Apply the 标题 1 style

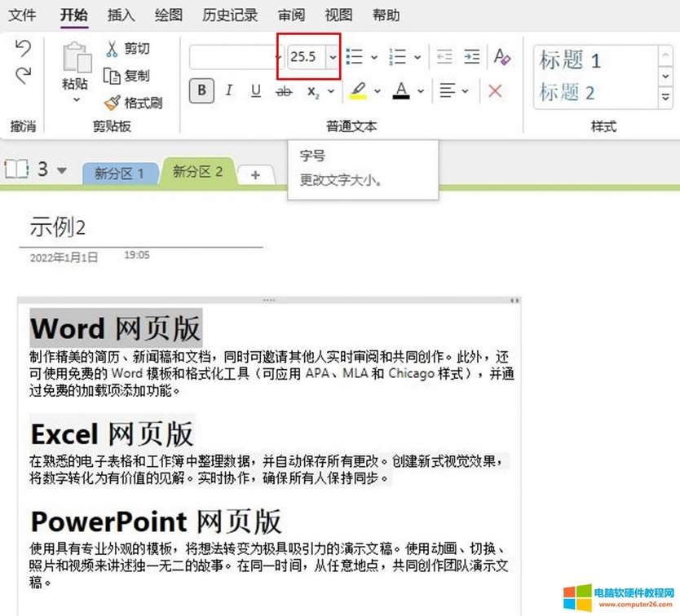570,59
